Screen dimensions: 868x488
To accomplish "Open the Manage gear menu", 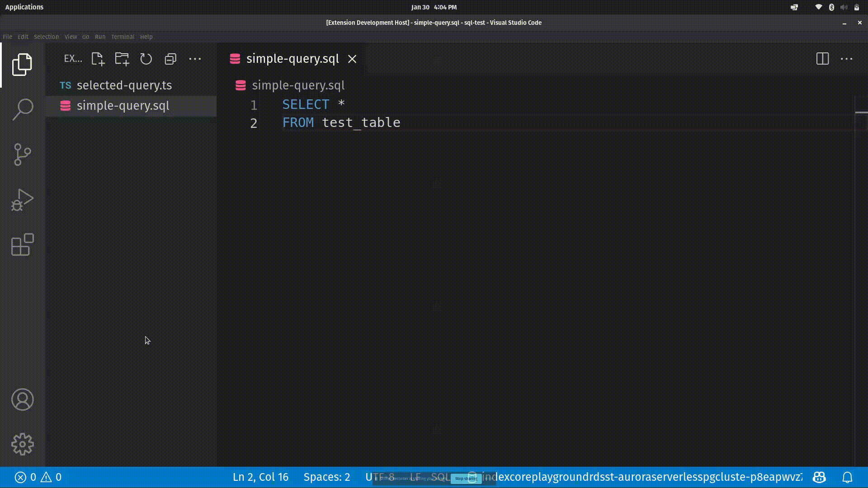I will pos(22,445).
